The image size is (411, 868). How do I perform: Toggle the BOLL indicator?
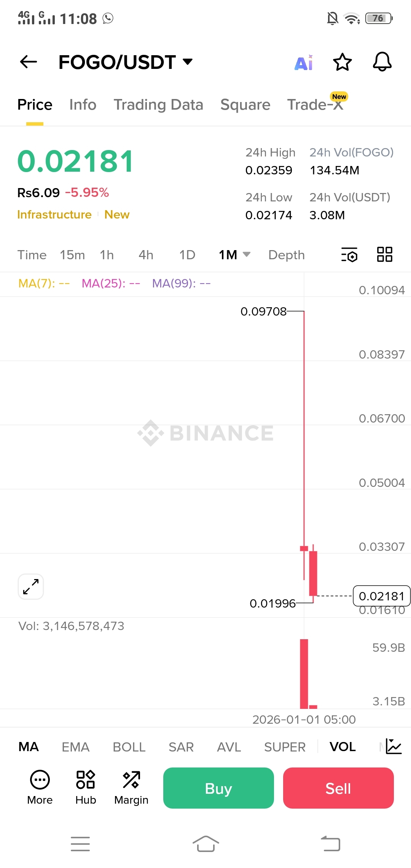129,747
